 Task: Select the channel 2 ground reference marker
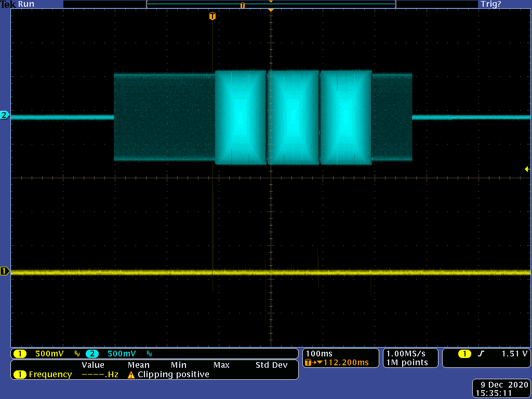pyautogui.click(x=5, y=115)
